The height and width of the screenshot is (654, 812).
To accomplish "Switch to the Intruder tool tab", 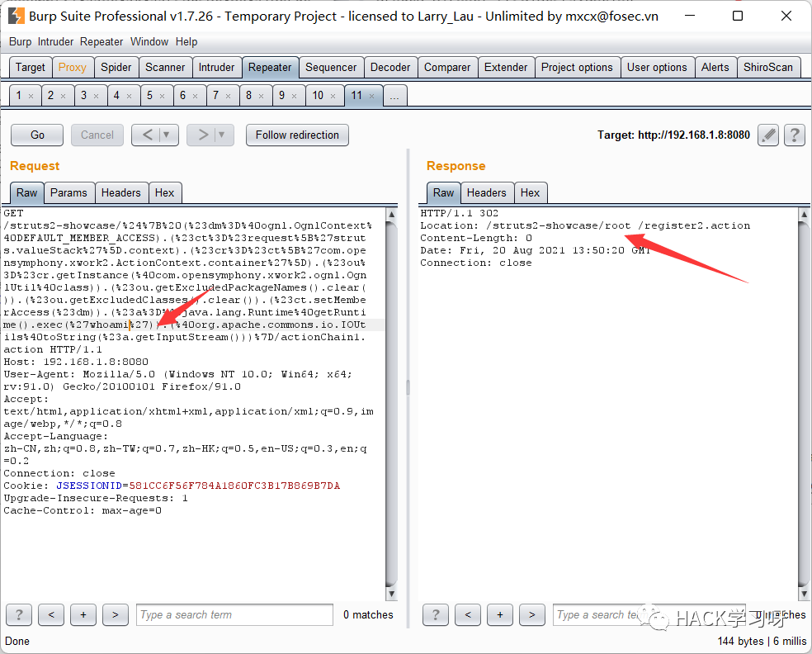I will click(x=216, y=68).
